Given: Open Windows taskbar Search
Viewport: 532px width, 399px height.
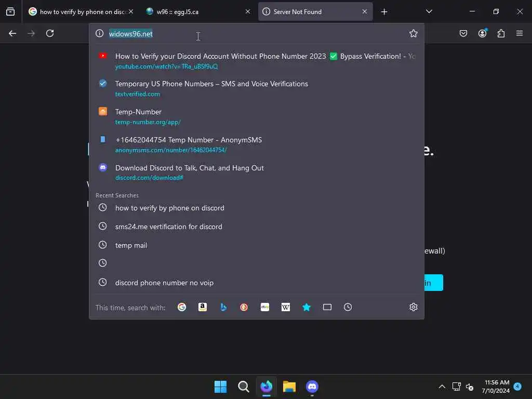Looking at the screenshot, I should pyautogui.click(x=243, y=387).
